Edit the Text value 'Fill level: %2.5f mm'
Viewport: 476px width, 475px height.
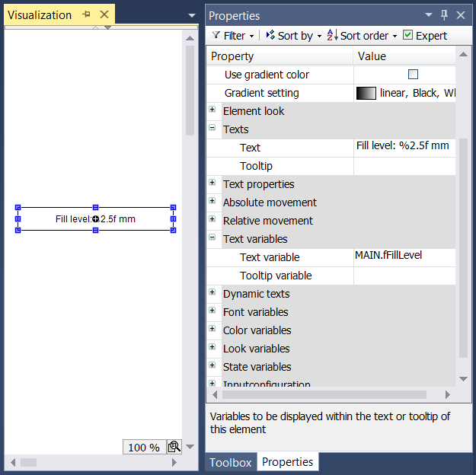click(404, 148)
